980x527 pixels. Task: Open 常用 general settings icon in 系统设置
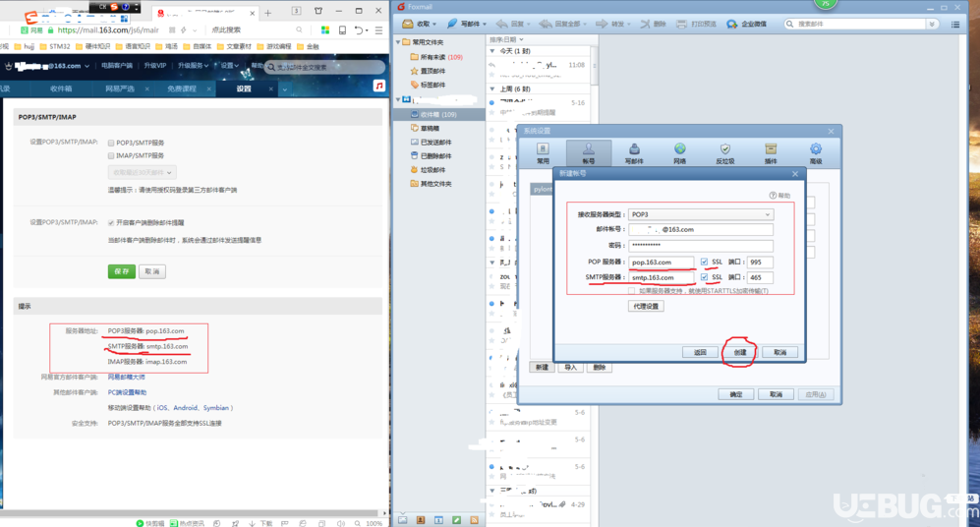(543, 148)
